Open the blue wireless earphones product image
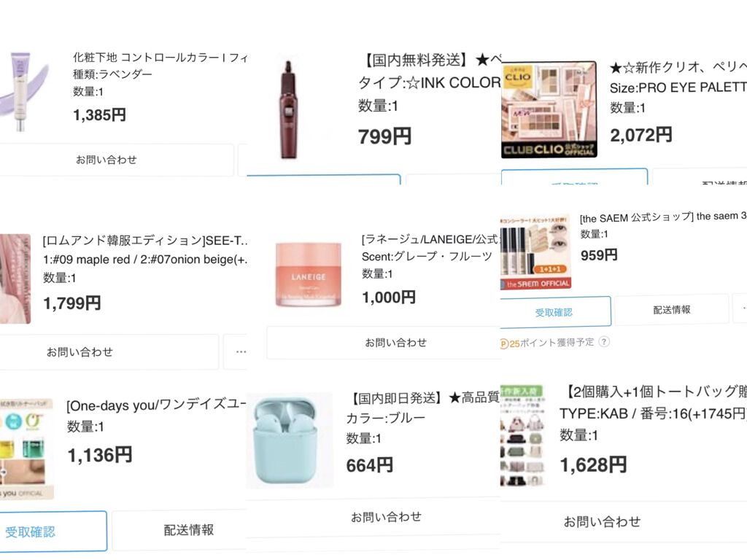The height and width of the screenshot is (560, 747). coord(290,440)
